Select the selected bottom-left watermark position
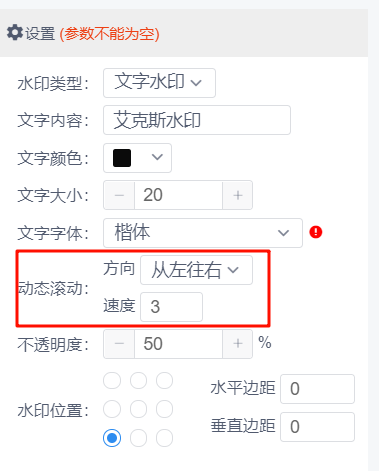Viewport: 379px width, 471px height. 112,438
